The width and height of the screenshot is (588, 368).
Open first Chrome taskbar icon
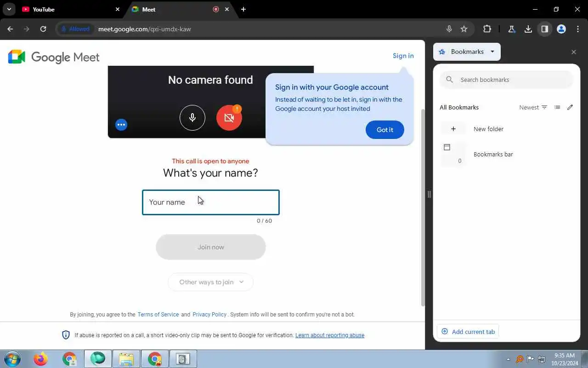click(x=69, y=359)
